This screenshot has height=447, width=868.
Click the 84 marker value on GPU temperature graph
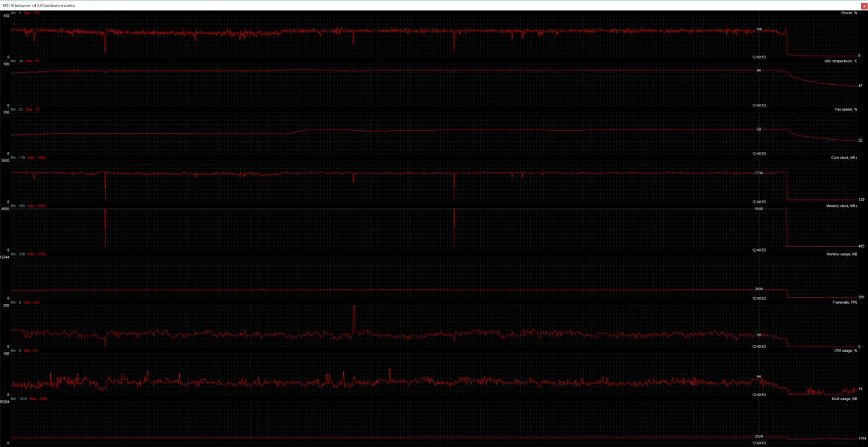(759, 71)
